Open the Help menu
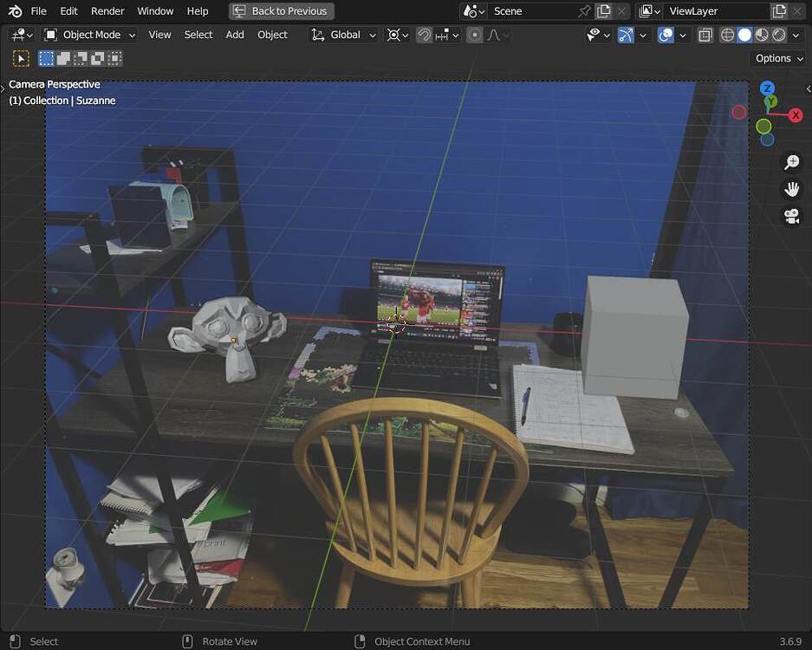This screenshot has width=812, height=650. point(198,11)
